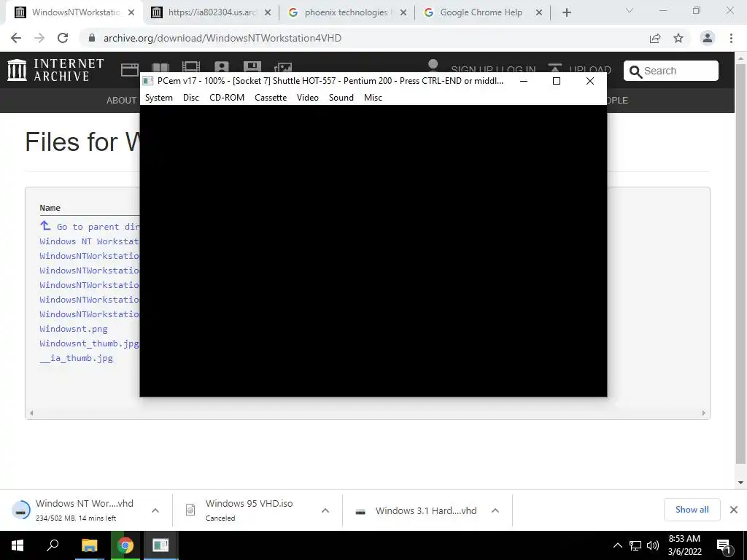Viewport: 747px width, 560px height.
Task: Close the Google Chrome Help tab
Action: coord(539,12)
